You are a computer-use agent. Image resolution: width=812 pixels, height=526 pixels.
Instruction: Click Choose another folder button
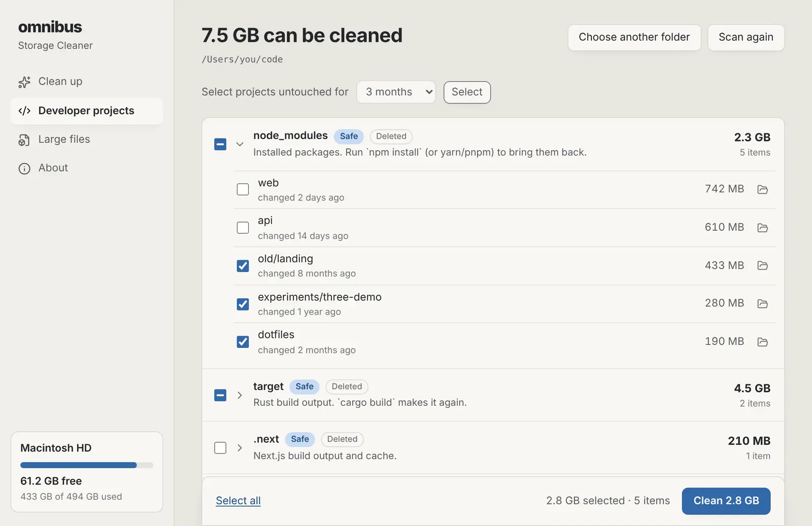(634, 38)
